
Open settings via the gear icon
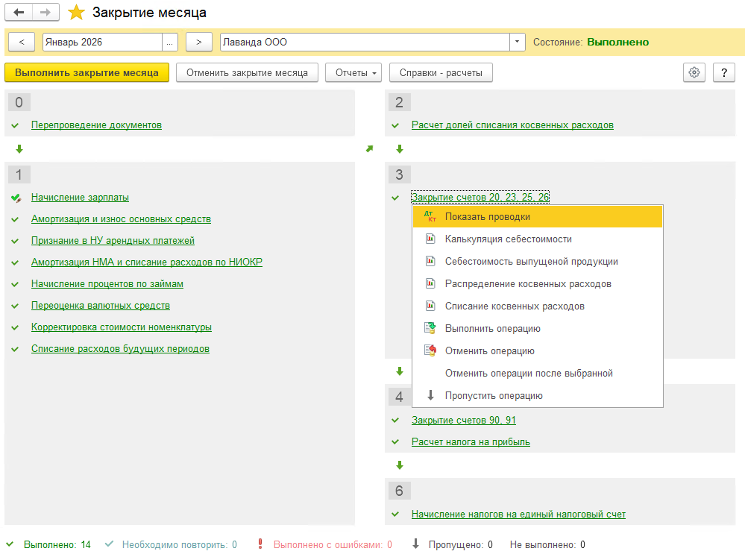pyautogui.click(x=694, y=72)
